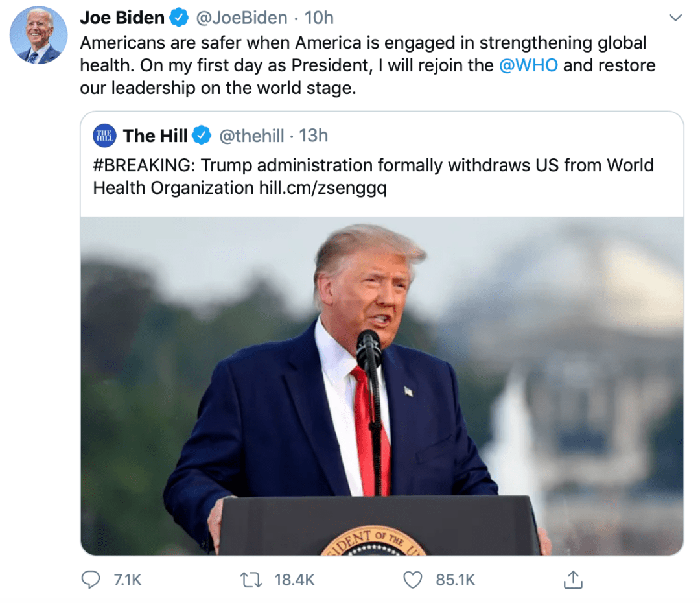Click Joe Biden's blue verified badge

pos(179,18)
